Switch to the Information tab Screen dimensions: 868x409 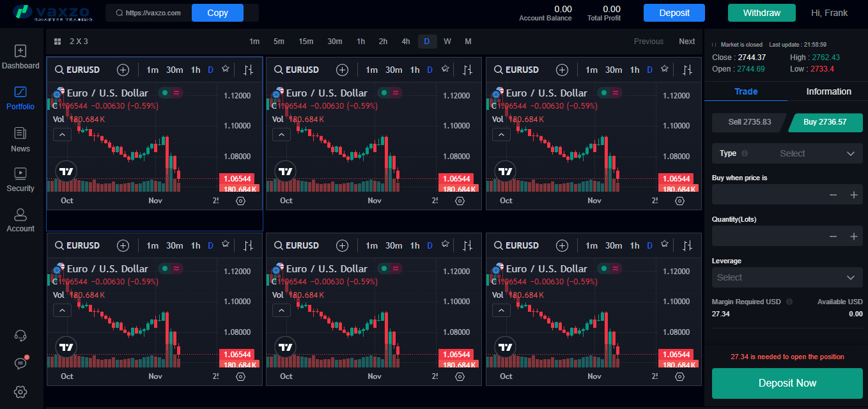(828, 91)
